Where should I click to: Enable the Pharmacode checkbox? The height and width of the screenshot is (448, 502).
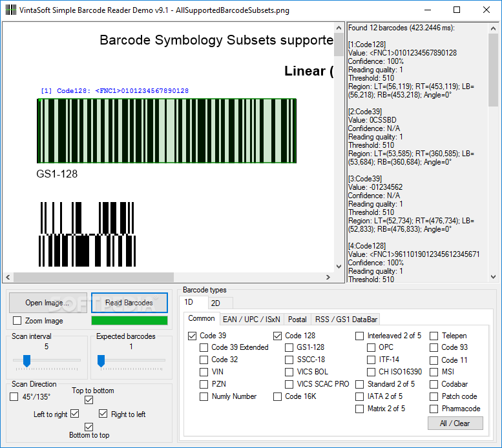[434, 409]
